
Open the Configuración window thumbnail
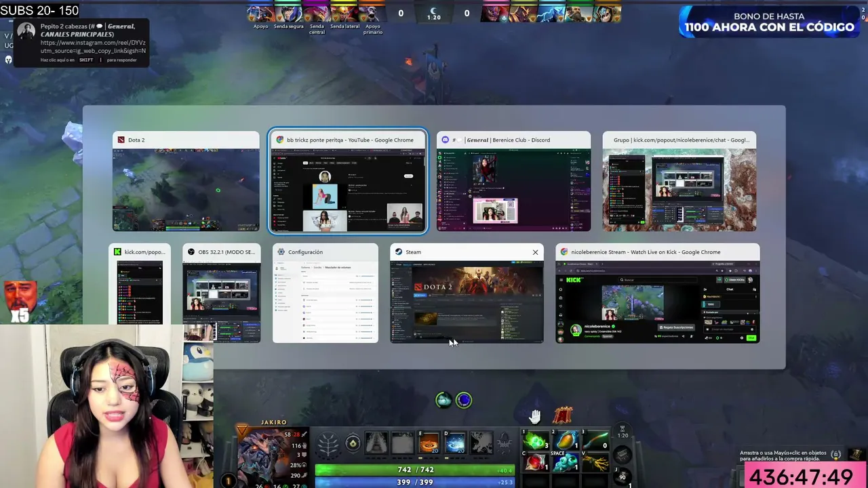pos(325,293)
